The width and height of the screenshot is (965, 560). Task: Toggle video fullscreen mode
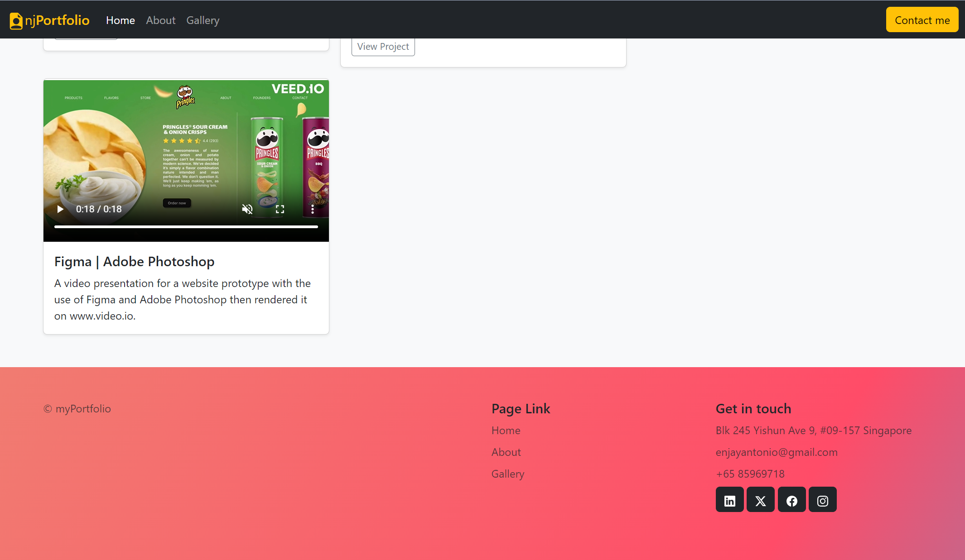(x=280, y=209)
